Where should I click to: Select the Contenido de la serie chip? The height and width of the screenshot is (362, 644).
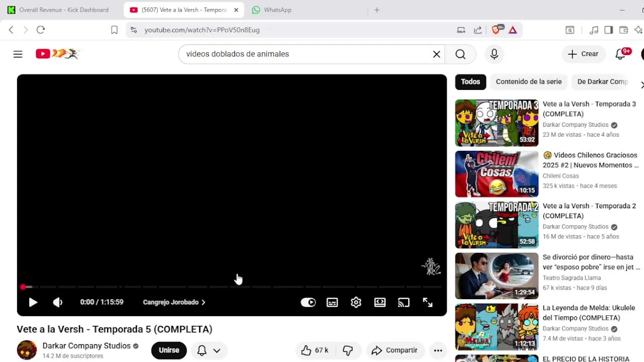click(529, 81)
